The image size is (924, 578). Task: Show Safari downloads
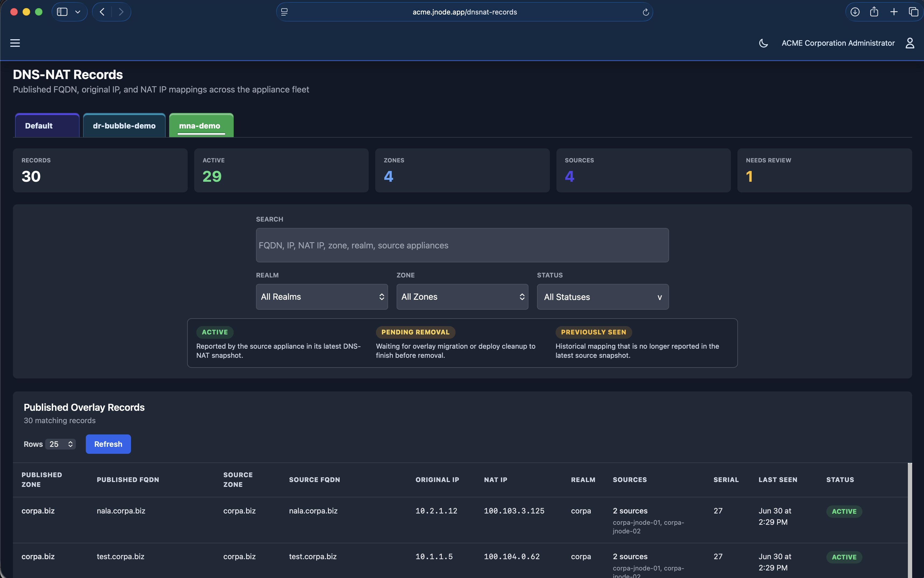(855, 12)
